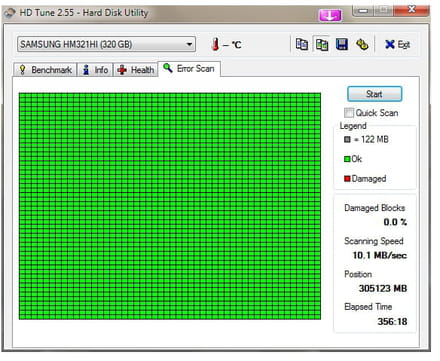Open the Info tab
This screenshot has height=361, width=440.
(x=95, y=70)
